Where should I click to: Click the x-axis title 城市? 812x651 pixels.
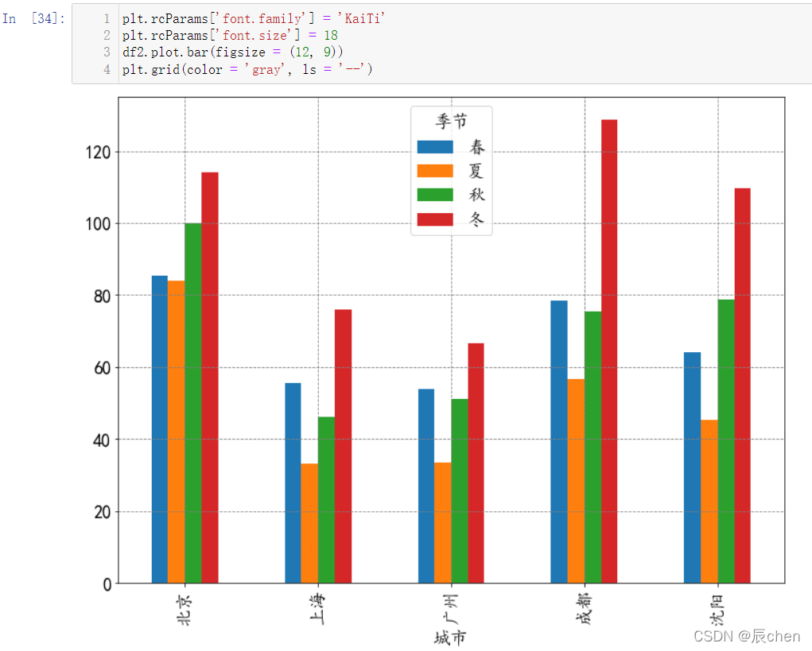(450, 638)
